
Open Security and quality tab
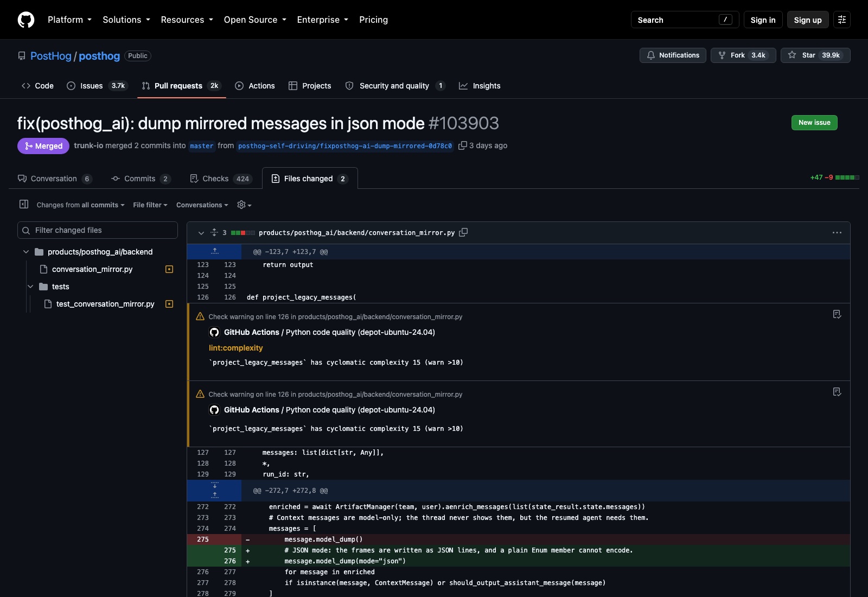click(395, 86)
